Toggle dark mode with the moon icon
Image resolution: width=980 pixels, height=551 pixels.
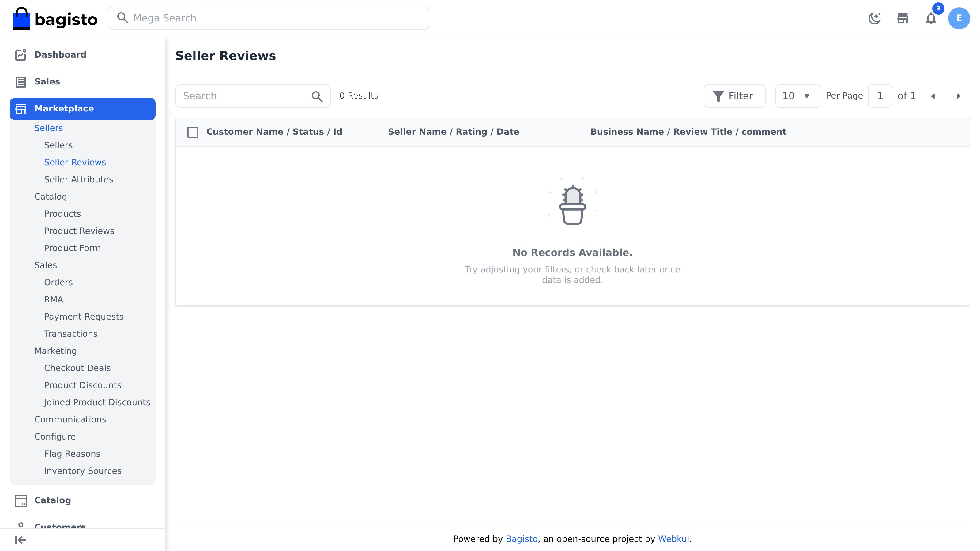(x=875, y=18)
